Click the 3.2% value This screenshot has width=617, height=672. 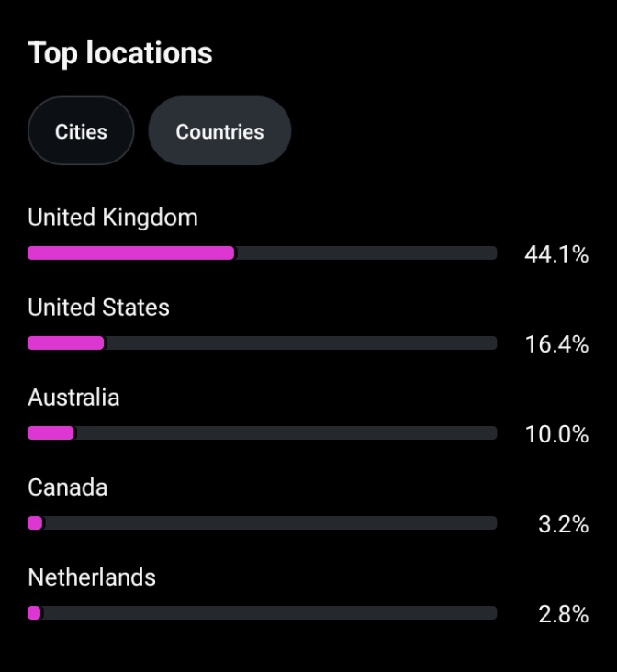(x=563, y=524)
